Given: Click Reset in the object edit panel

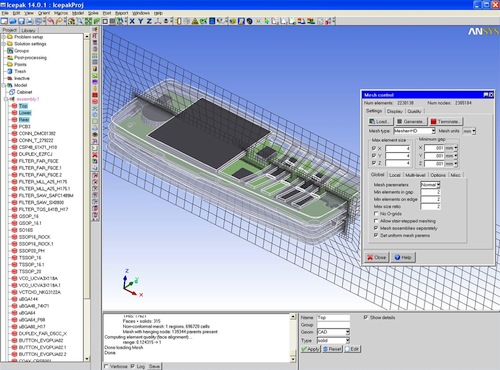Looking at the screenshot, I should [332, 349].
